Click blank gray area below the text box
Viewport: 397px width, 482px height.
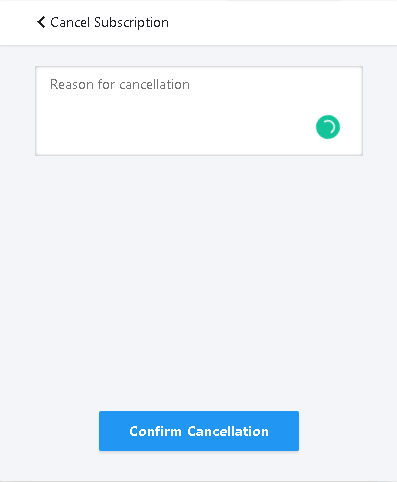click(199, 267)
